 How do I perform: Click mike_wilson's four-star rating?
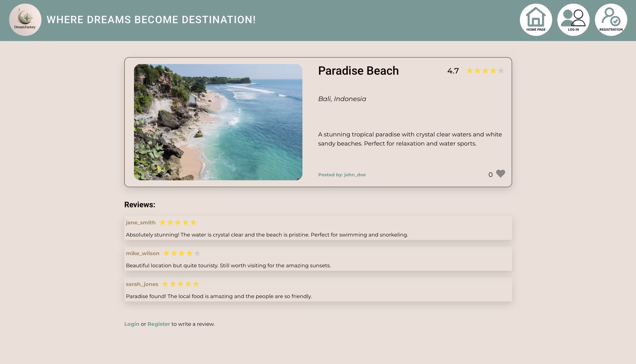click(182, 253)
